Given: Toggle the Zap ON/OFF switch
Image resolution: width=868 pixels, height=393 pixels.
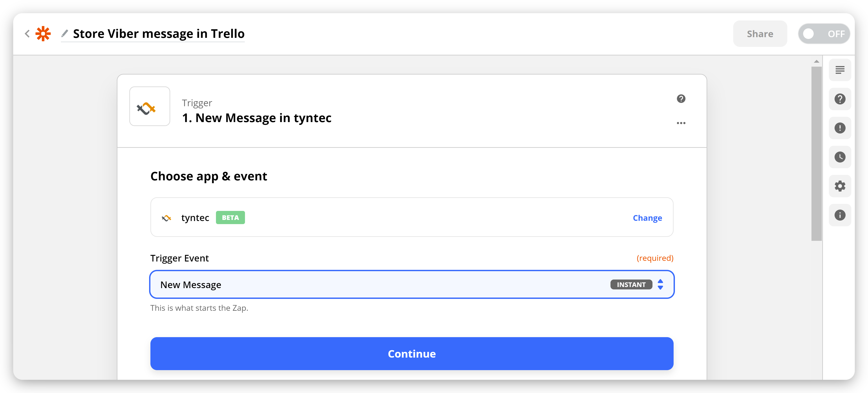Looking at the screenshot, I should [x=824, y=34].
